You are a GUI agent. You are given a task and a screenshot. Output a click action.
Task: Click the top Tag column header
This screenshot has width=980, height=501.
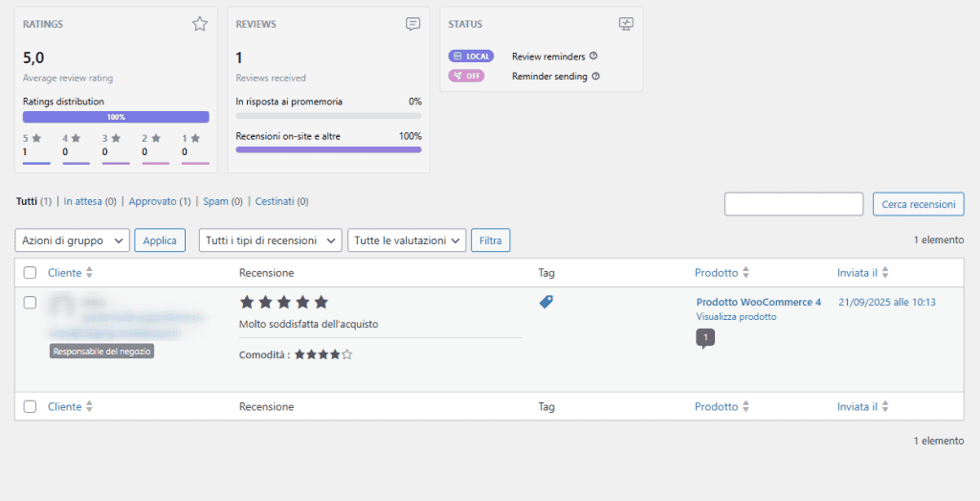[546, 273]
